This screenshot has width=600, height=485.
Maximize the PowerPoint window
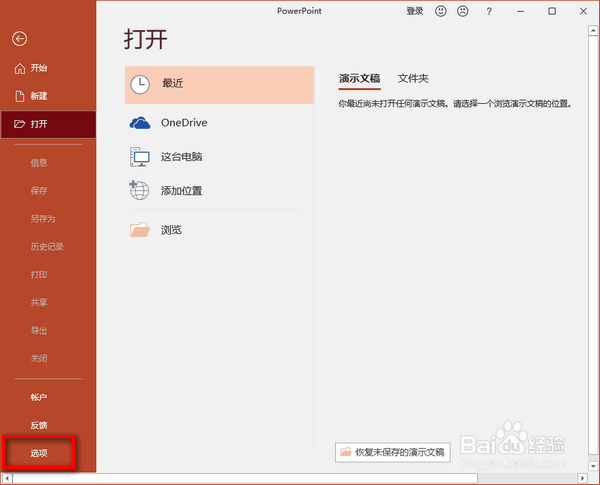pos(552,11)
